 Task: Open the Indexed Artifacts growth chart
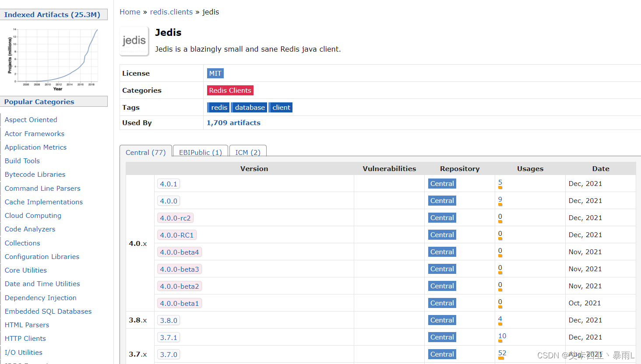pos(53,59)
